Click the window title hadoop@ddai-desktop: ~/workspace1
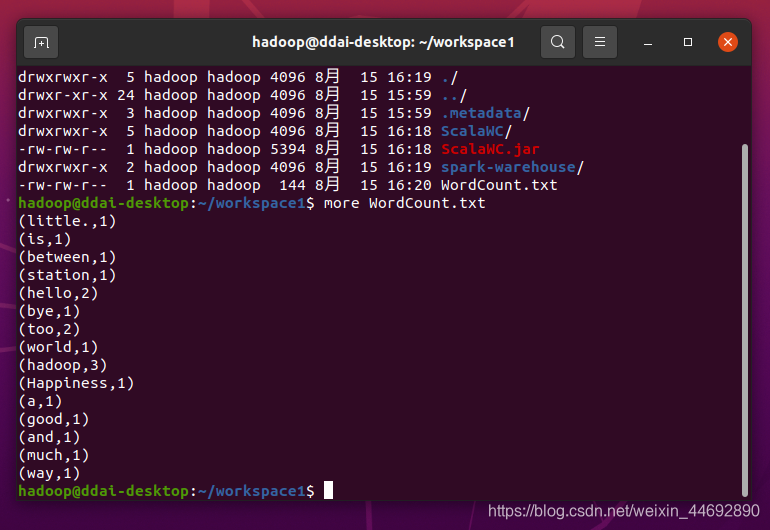The height and width of the screenshot is (530, 770). point(383,42)
